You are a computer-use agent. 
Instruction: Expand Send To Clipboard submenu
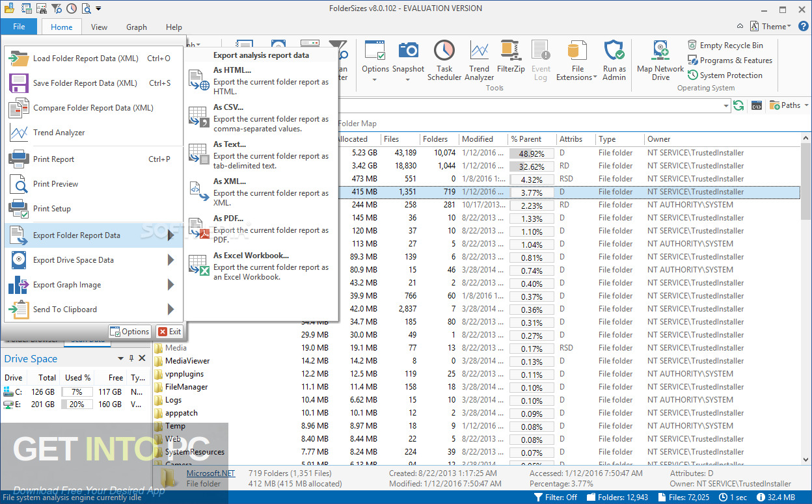93,309
